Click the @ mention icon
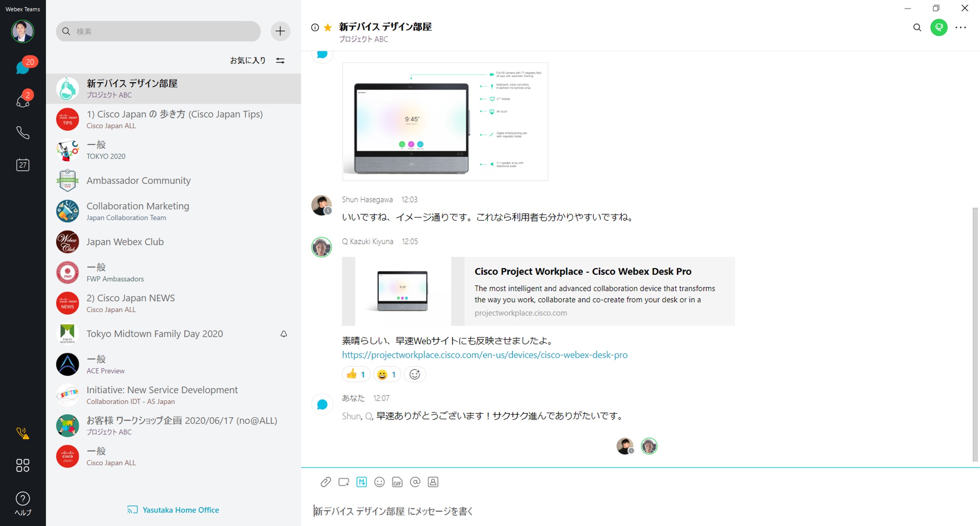 tap(415, 482)
